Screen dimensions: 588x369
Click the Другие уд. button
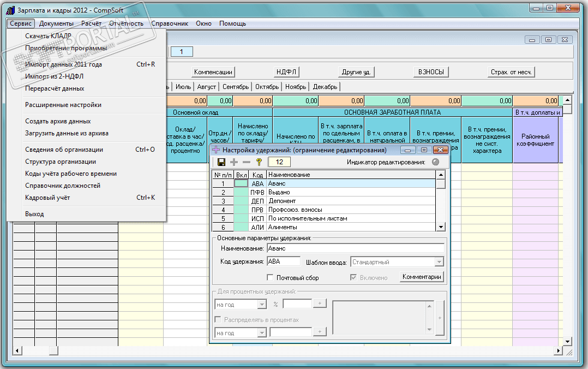(356, 72)
